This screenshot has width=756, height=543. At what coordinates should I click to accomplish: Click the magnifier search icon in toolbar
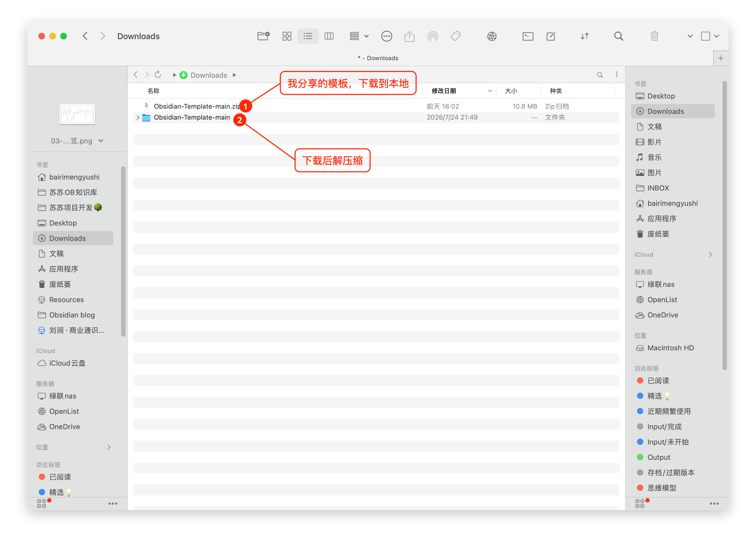click(x=619, y=36)
